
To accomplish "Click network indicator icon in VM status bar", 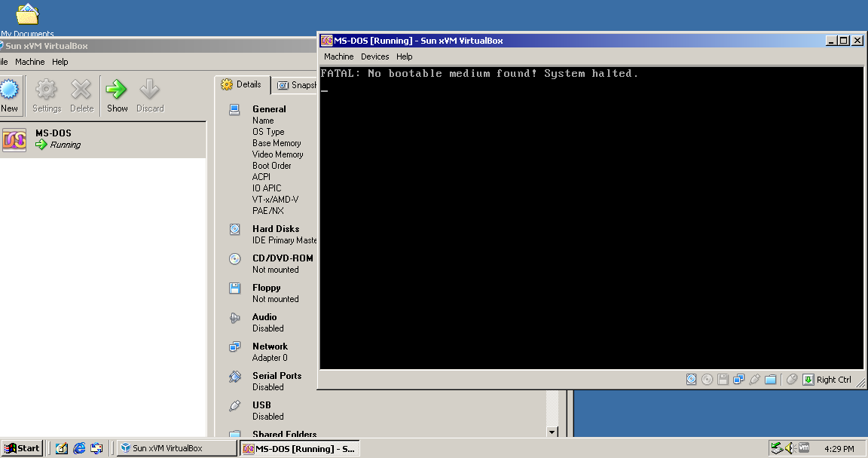I will [x=738, y=380].
